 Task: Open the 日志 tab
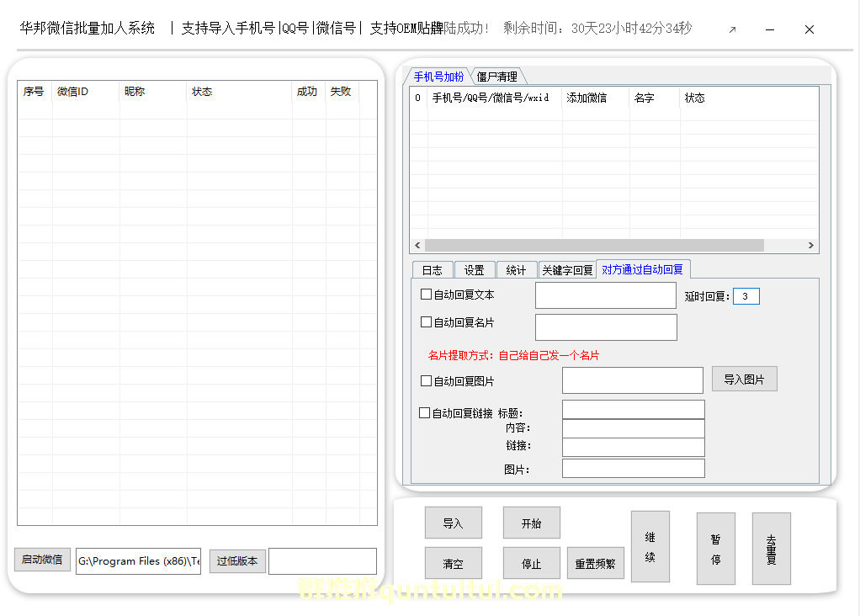(433, 270)
